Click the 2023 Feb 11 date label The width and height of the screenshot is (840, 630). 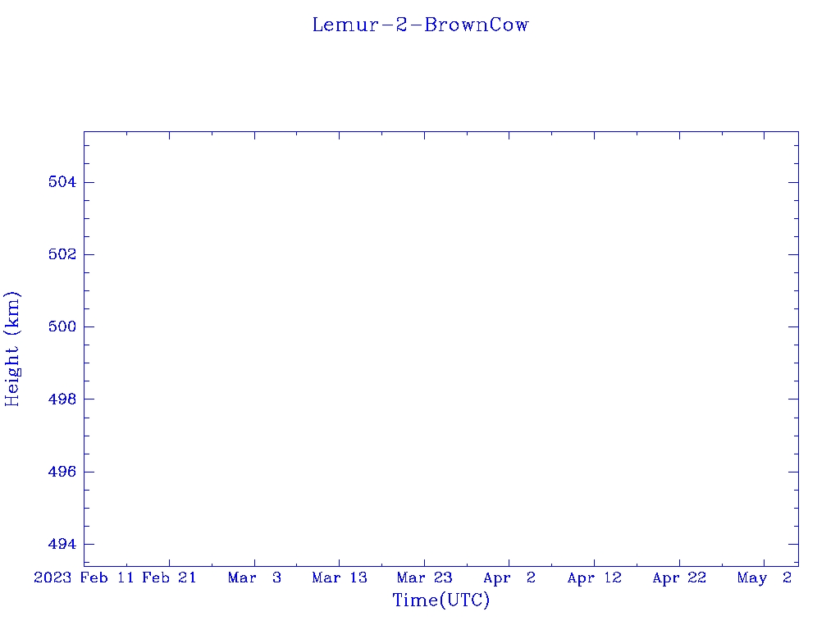tap(84, 577)
